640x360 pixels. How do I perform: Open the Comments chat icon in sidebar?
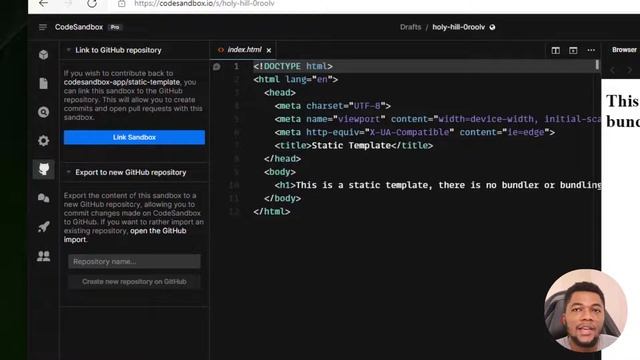click(43, 198)
